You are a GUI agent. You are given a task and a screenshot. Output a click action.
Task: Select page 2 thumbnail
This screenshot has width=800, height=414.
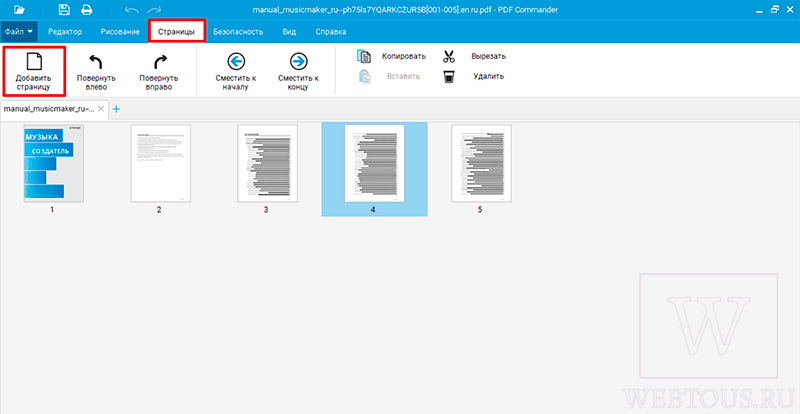160,163
